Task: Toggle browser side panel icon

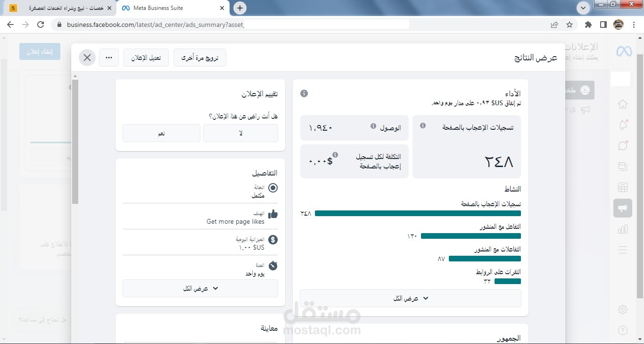Action: [603, 25]
